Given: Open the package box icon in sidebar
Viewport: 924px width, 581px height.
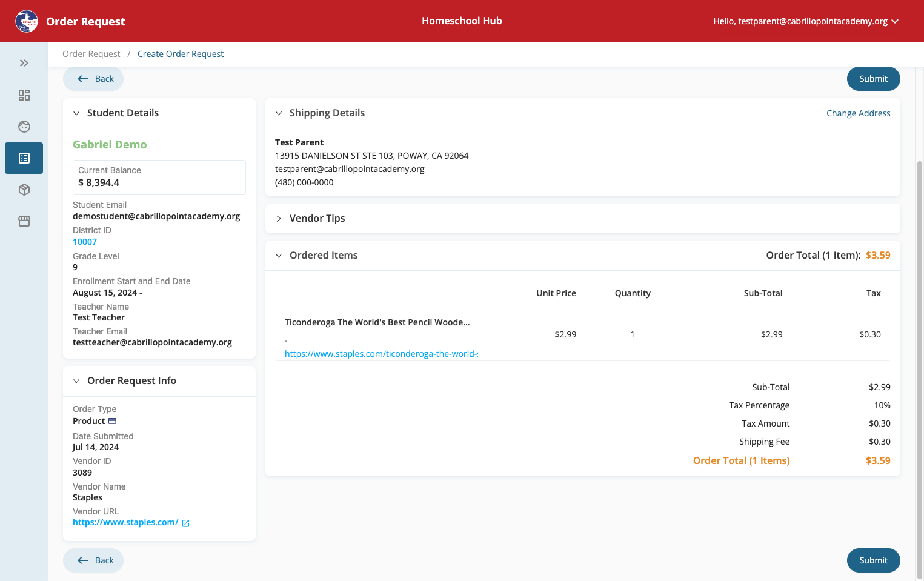Looking at the screenshot, I should click(24, 190).
